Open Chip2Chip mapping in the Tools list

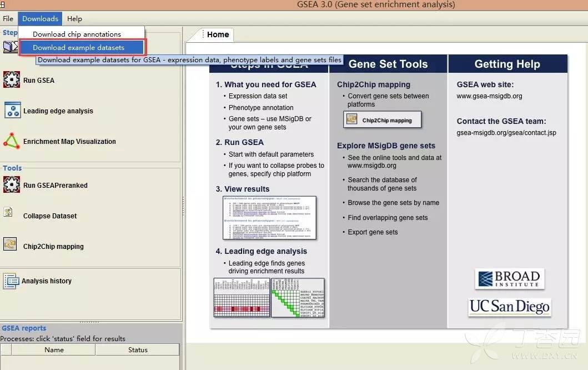pos(53,247)
